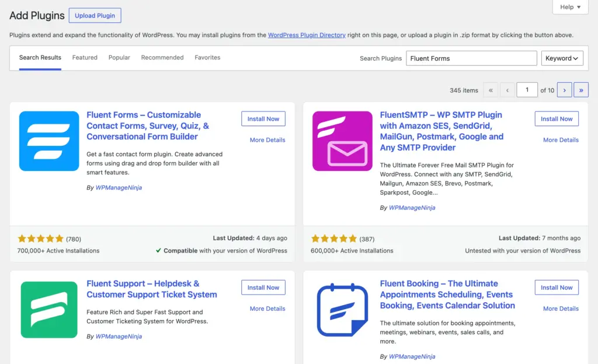Install the Fluent Forms plugin

pyautogui.click(x=263, y=119)
